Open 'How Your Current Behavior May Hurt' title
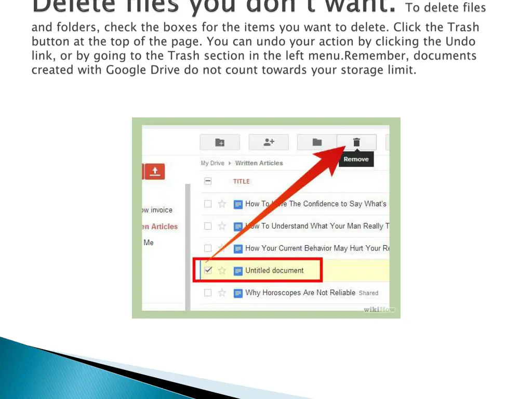532x399 pixels. (x=317, y=248)
